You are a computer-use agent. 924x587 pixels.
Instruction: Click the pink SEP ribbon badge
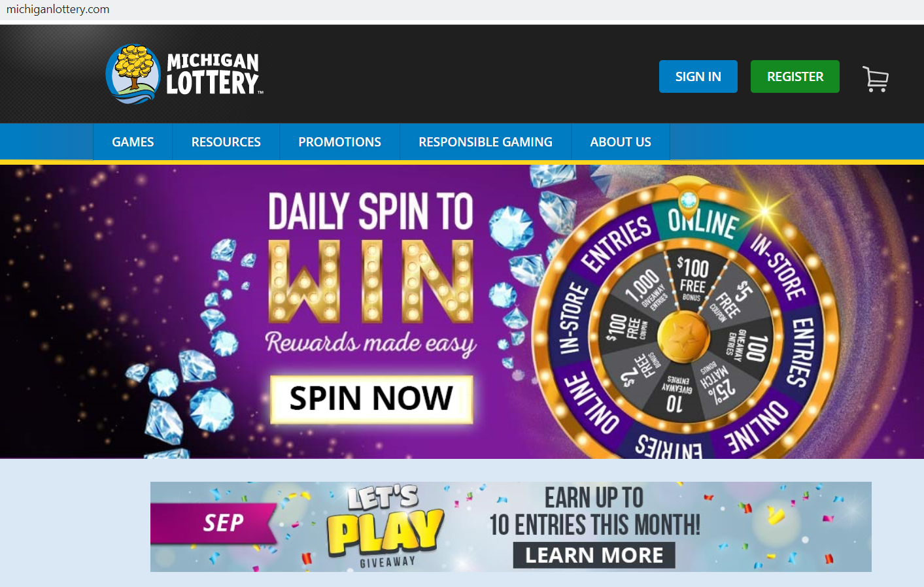click(x=215, y=523)
